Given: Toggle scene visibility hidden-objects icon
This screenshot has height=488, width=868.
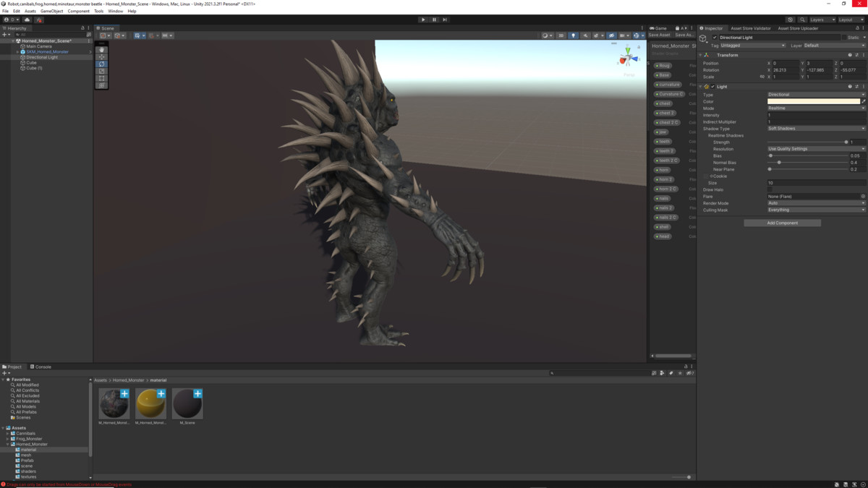Looking at the screenshot, I should [611, 35].
